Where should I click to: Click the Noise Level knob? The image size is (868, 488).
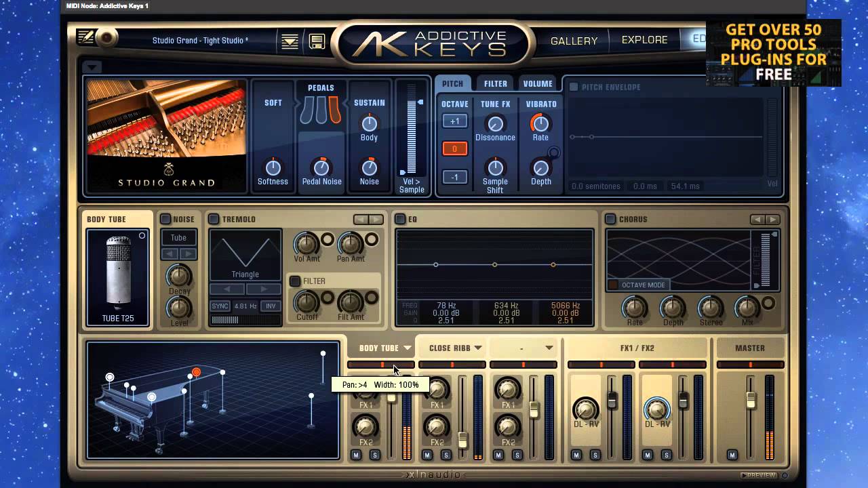179,308
